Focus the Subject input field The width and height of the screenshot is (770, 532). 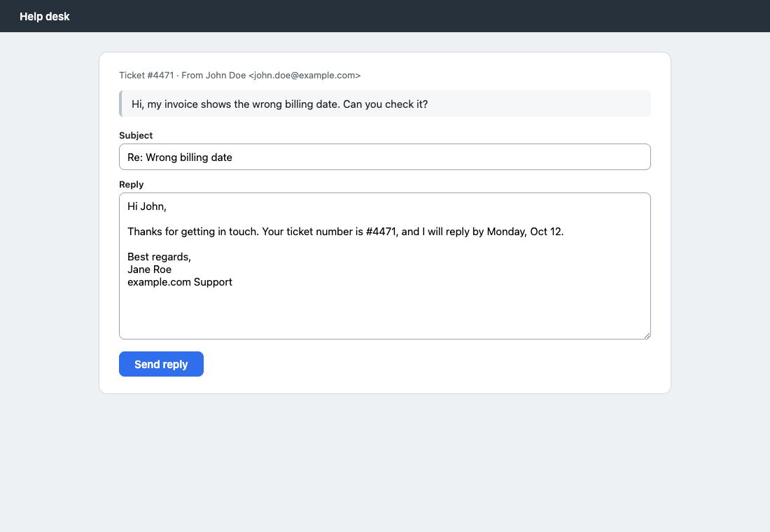click(384, 157)
